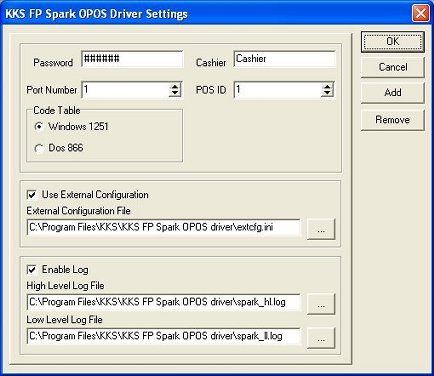Viewport: 434px width, 376px height.
Task: Browse for Low Level Log File
Action: click(x=321, y=338)
